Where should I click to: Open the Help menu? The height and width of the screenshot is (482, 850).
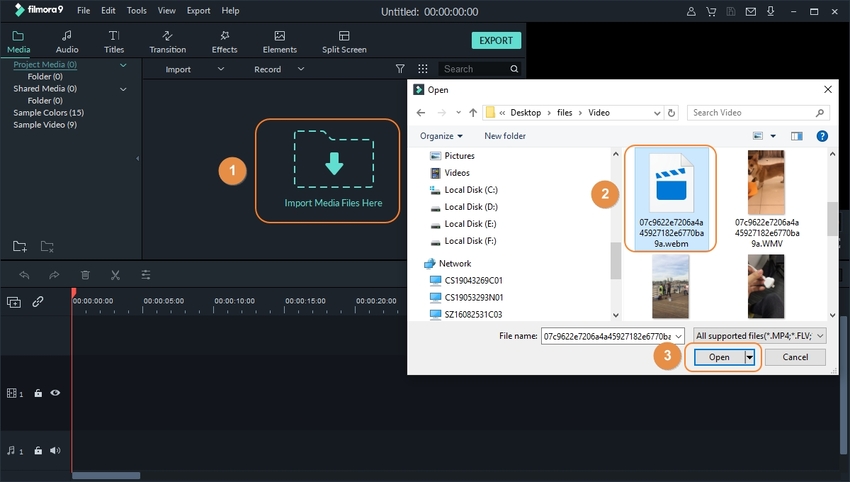tap(230, 10)
